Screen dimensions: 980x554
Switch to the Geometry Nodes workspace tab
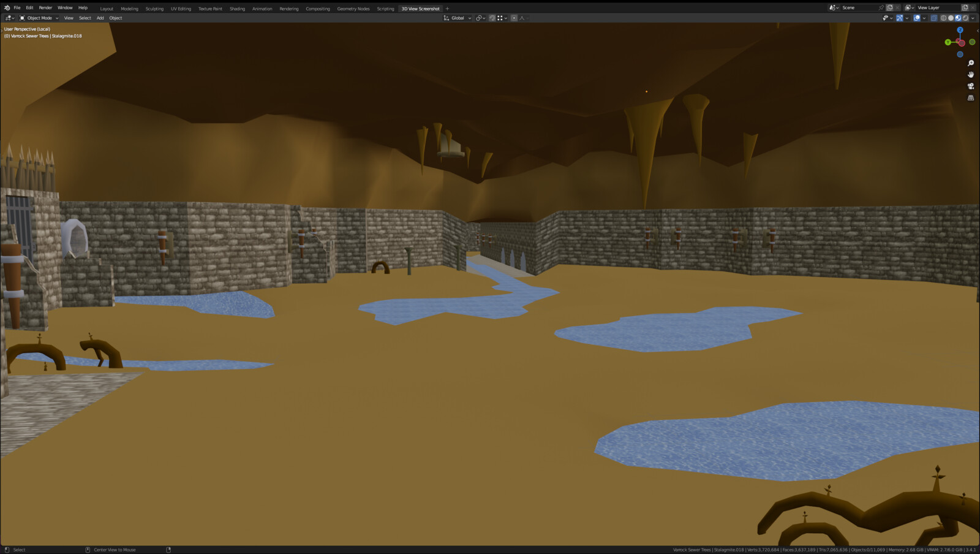pyautogui.click(x=353, y=9)
